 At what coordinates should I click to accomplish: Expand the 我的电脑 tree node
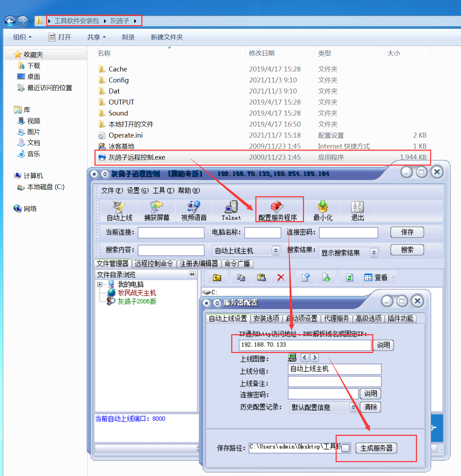click(x=100, y=284)
